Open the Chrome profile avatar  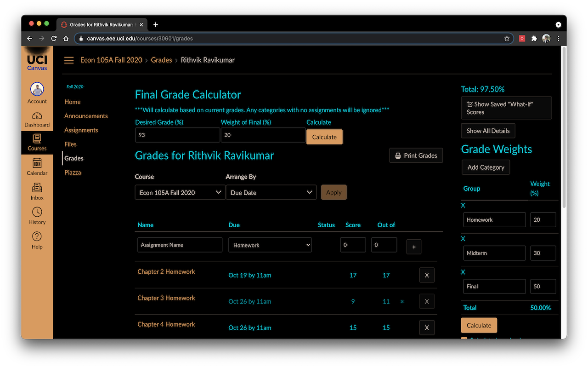click(x=546, y=39)
